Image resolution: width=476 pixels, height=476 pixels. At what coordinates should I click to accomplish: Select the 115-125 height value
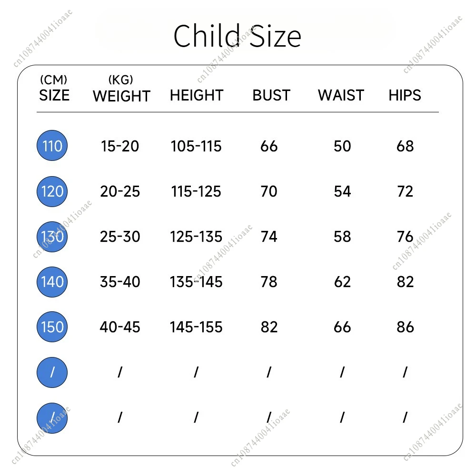(196, 191)
